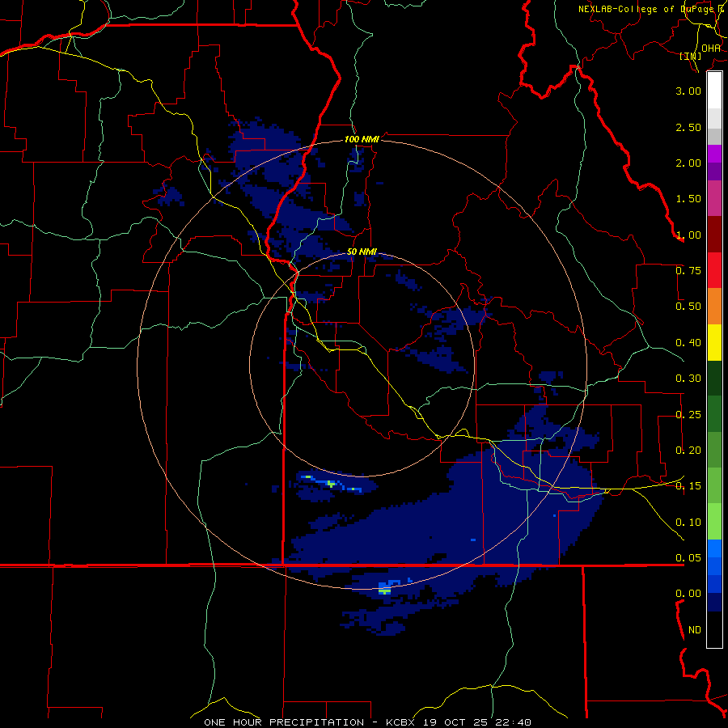This screenshot has width=728, height=728.
Task: Click the 50 NMI range ring label
Action: [362, 252]
